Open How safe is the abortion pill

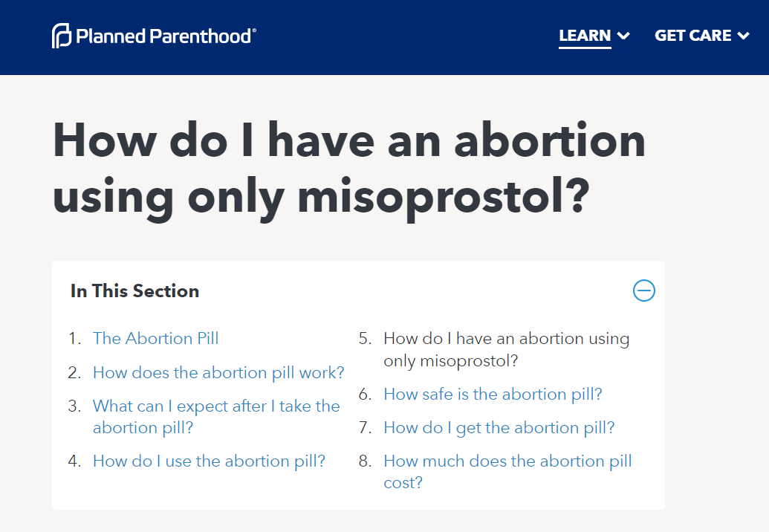coord(493,395)
